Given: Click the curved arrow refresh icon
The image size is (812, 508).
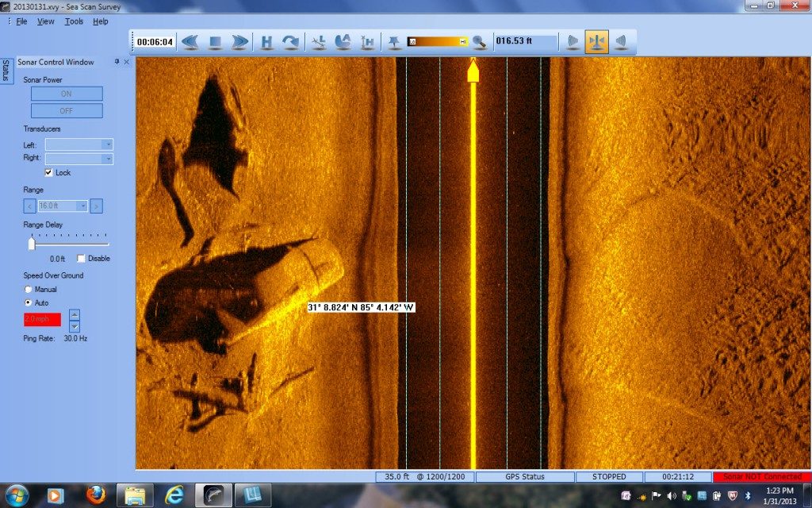Looking at the screenshot, I should (291, 41).
